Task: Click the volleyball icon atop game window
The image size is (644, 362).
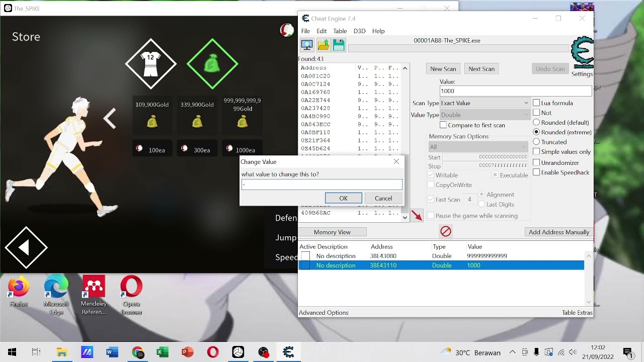Action: tap(287, 30)
